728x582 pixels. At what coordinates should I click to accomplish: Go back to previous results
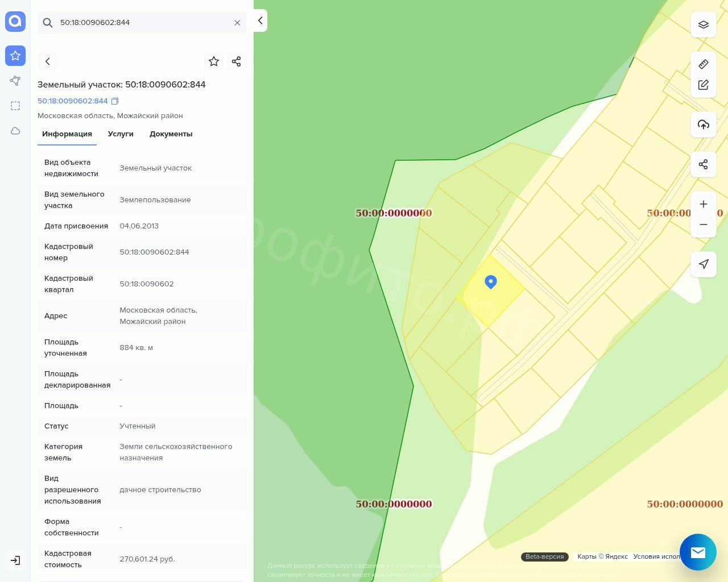pos(48,61)
